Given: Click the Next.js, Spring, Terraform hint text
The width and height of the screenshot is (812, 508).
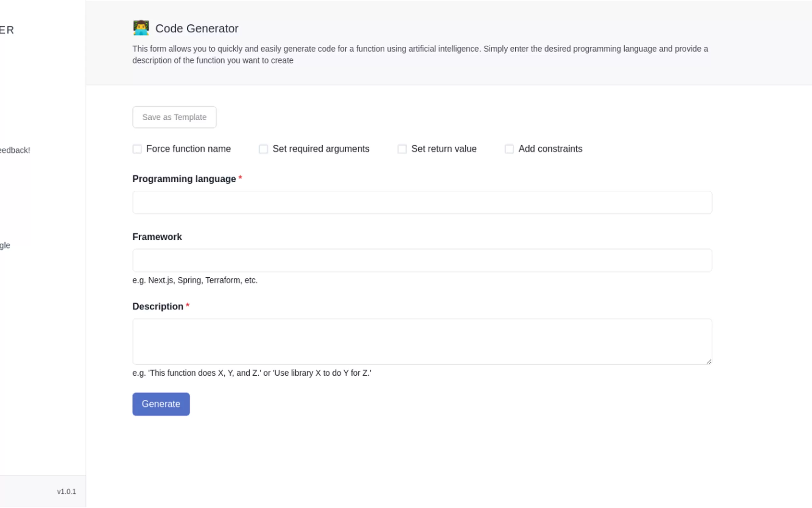Looking at the screenshot, I should point(195,280).
